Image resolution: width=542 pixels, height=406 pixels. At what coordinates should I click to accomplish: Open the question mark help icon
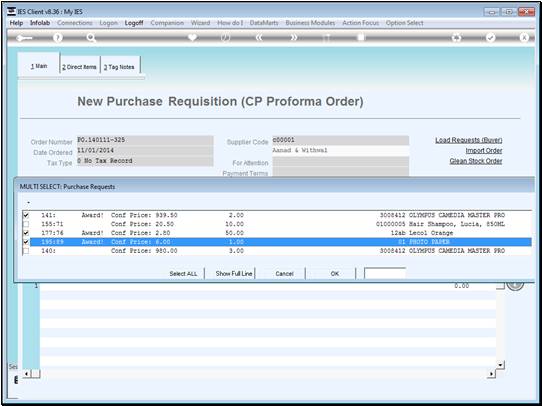(x=58, y=38)
